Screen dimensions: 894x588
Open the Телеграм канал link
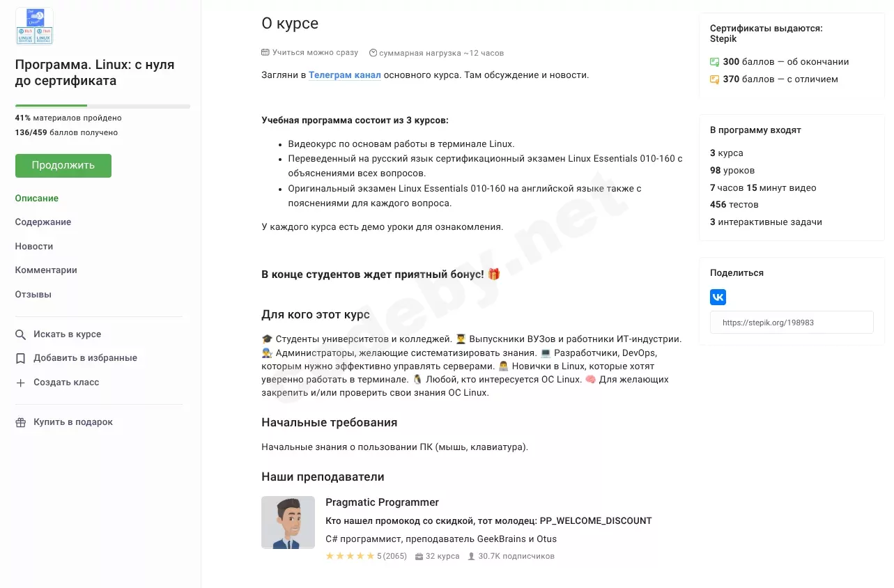pos(344,75)
